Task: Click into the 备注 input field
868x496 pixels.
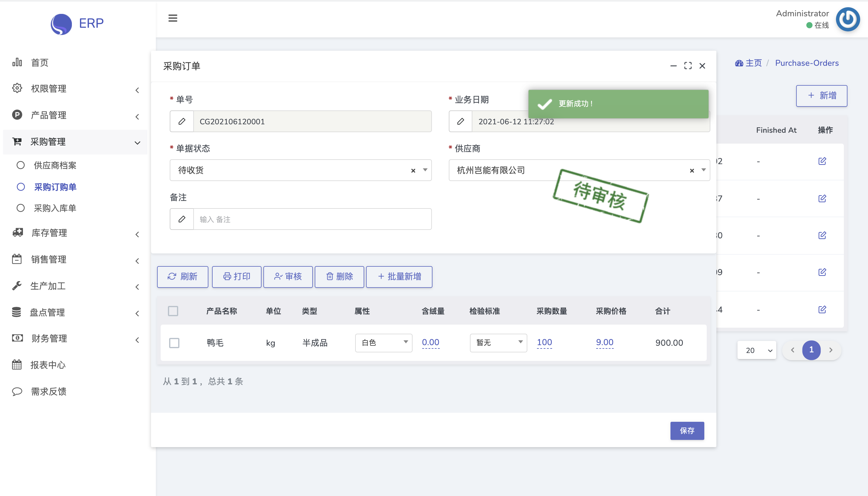Action: click(x=312, y=219)
